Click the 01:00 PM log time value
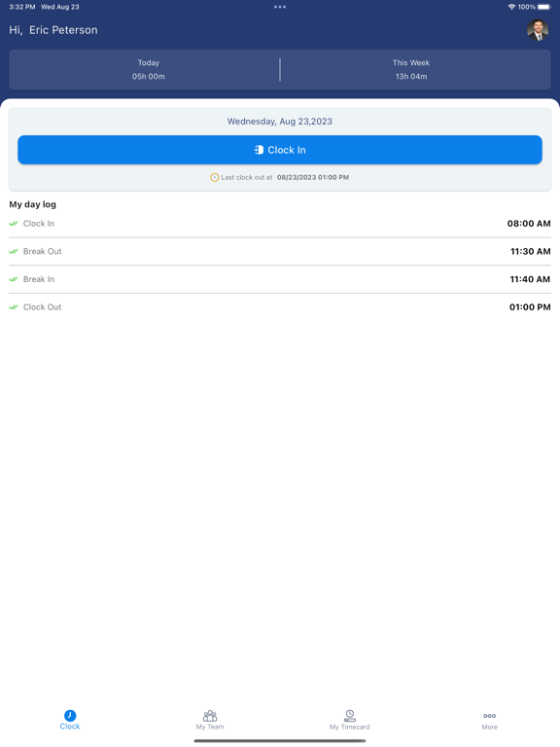 (530, 307)
